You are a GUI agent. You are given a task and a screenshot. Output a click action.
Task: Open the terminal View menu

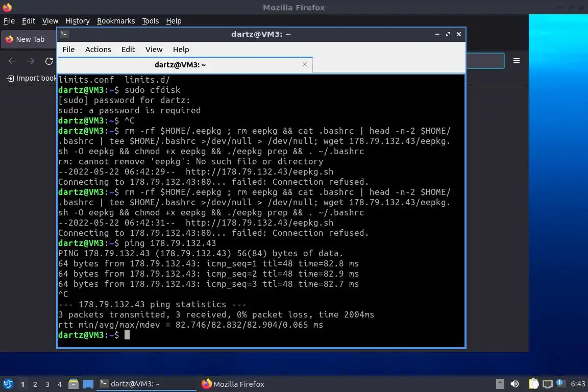click(x=154, y=50)
